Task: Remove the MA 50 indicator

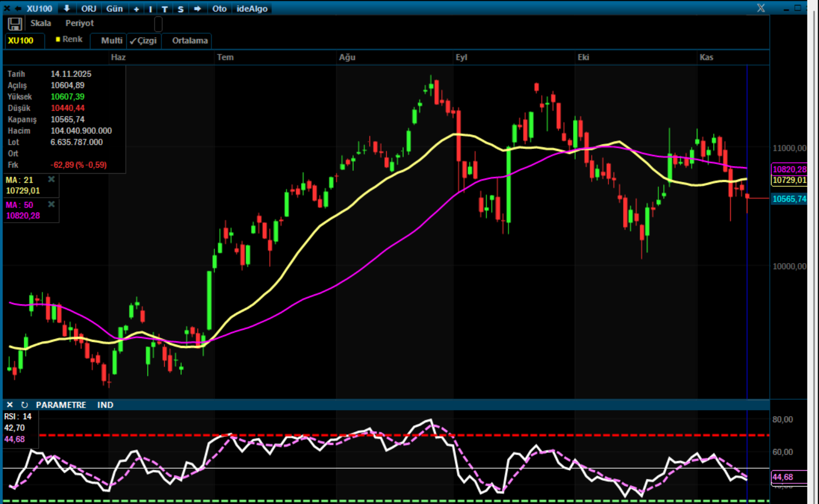Action: click(x=51, y=205)
